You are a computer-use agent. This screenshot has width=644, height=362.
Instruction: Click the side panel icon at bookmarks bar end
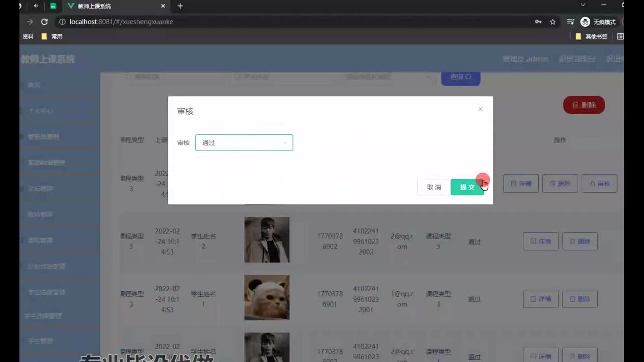(x=620, y=37)
